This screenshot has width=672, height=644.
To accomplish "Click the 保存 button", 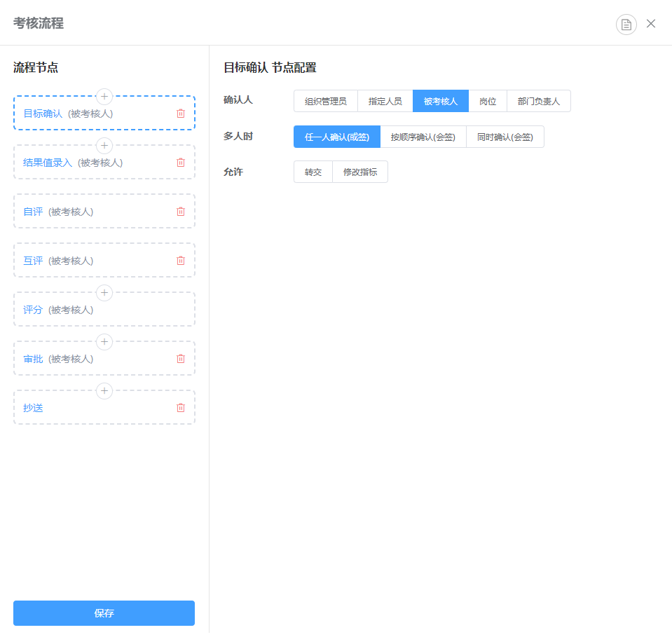I will pyautogui.click(x=104, y=613).
